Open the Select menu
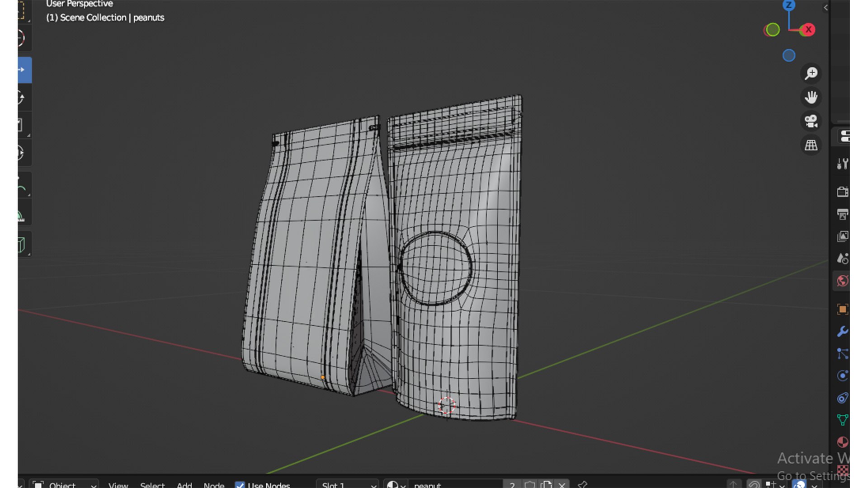 152,485
